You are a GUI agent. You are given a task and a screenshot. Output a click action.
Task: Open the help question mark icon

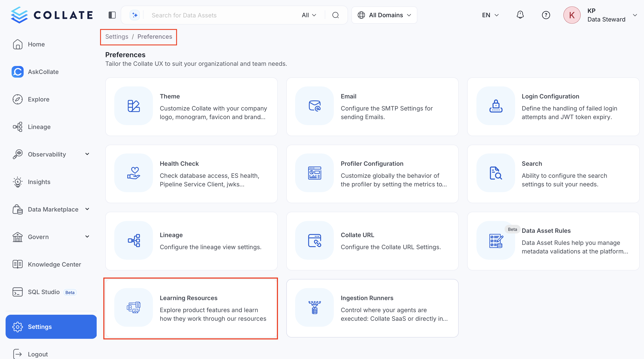pyautogui.click(x=546, y=15)
